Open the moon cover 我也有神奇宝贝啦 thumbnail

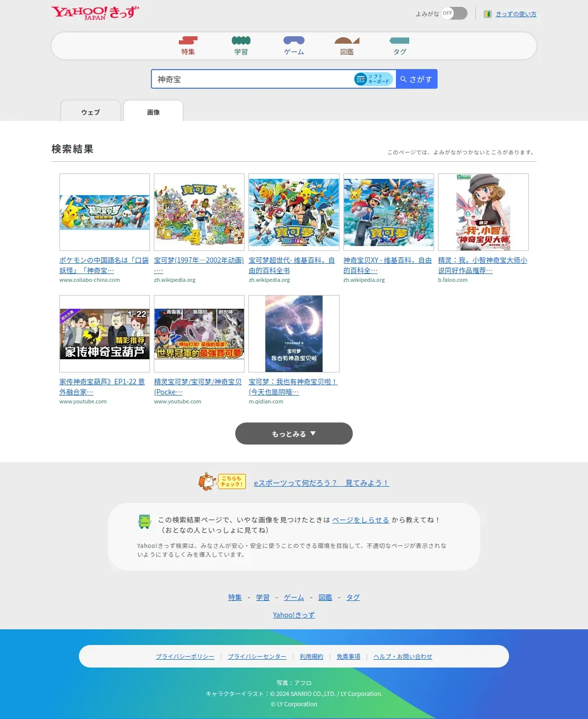pos(294,334)
